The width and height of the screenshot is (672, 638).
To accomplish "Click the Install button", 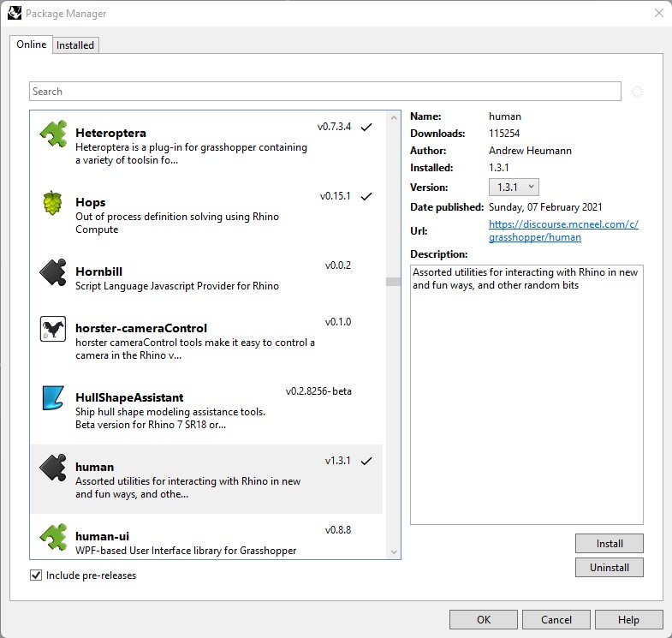I will tap(609, 543).
